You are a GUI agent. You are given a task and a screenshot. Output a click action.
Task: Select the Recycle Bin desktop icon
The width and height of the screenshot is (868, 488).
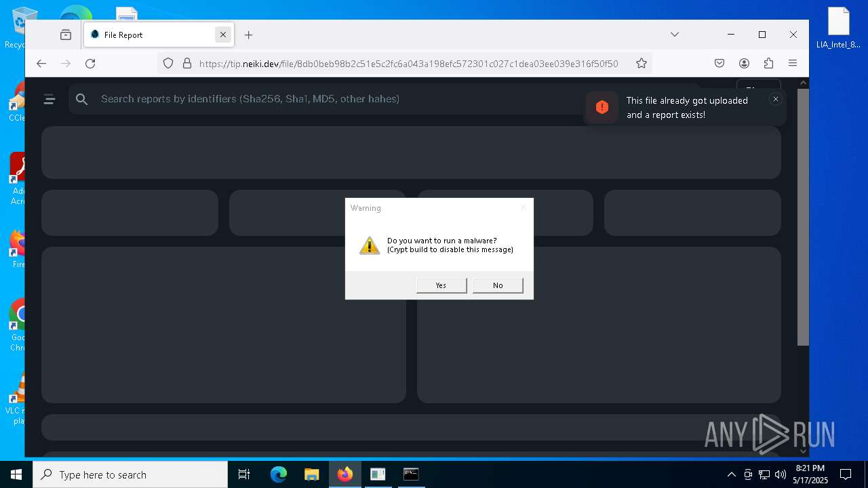(16, 28)
